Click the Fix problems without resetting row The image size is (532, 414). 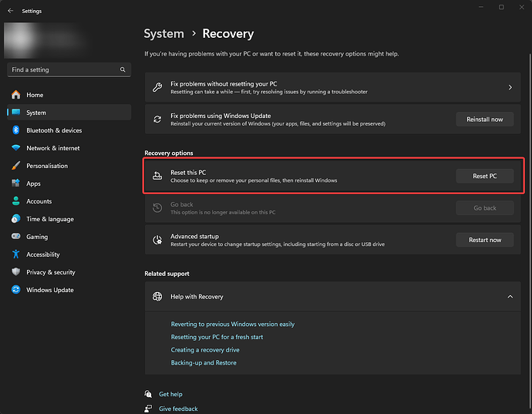[x=332, y=87]
